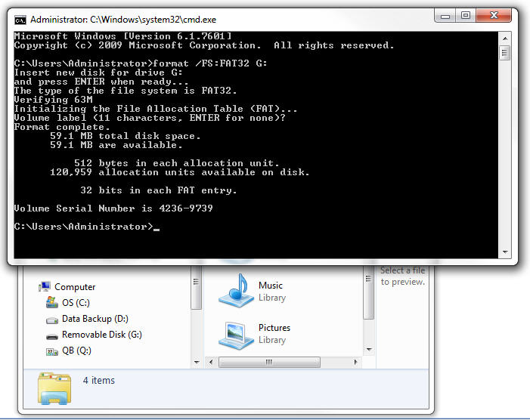Image resolution: width=530 pixels, height=420 pixels.
Task: Click the horizontal scrollbar right arrow
Action: (x=355, y=363)
